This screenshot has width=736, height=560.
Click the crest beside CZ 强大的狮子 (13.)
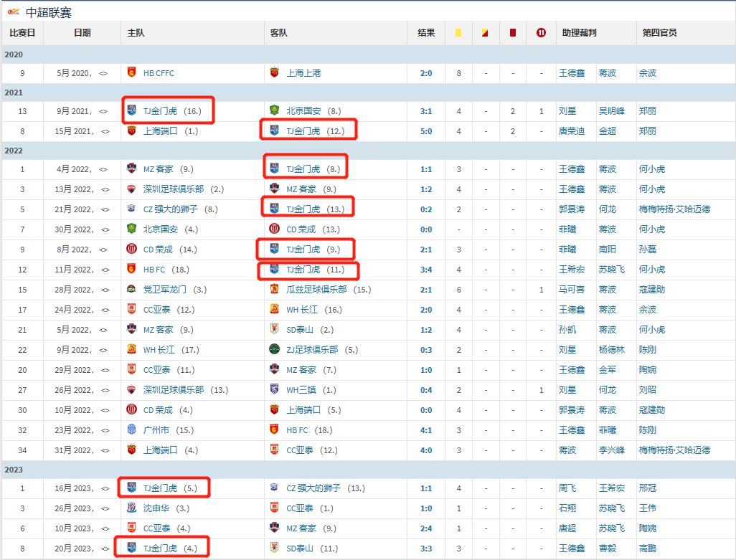275,488
